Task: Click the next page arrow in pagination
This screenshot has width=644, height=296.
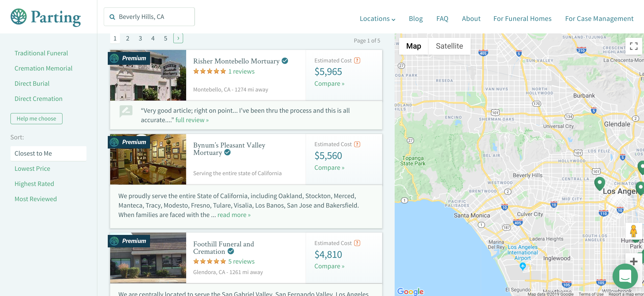Action: click(x=178, y=38)
